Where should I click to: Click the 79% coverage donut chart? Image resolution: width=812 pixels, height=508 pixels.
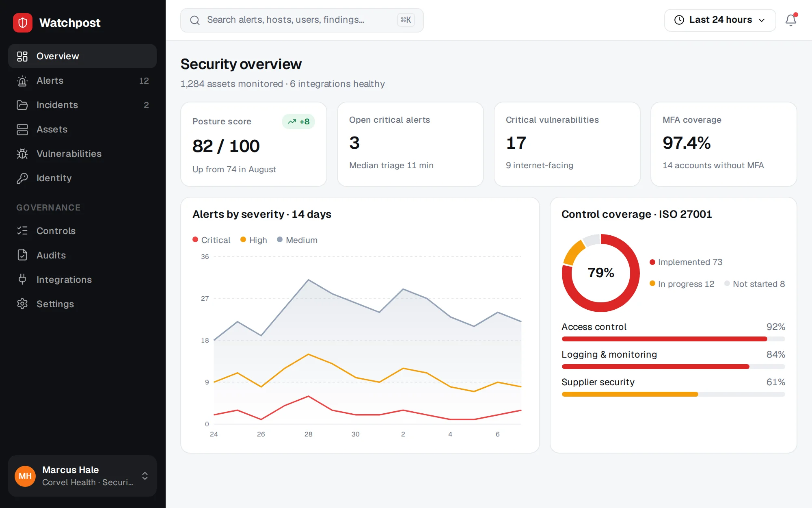[x=601, y=273]
